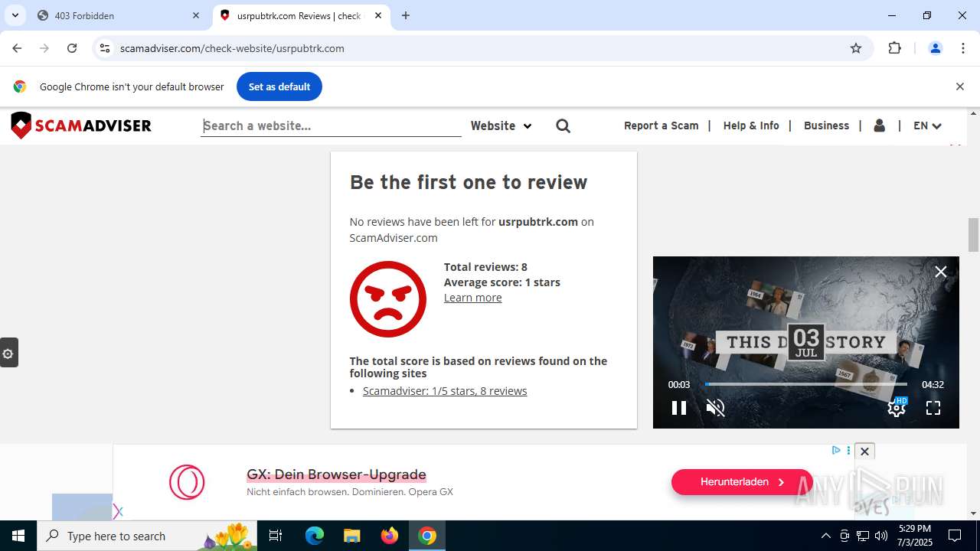Click the Opera GX logo in the ad
980x551 pixels.
[x=187, y=483]
